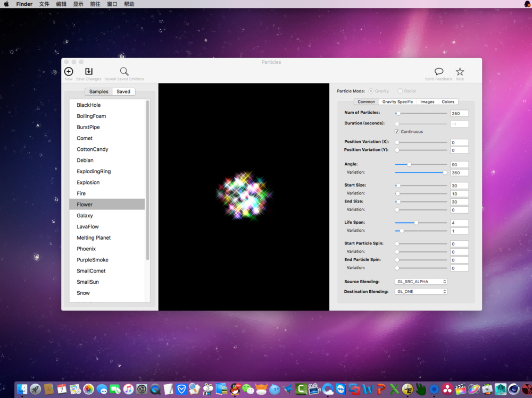Switch to the Colors tab
This screenshot has height=398, width=532.
click(x=448, y=102)
